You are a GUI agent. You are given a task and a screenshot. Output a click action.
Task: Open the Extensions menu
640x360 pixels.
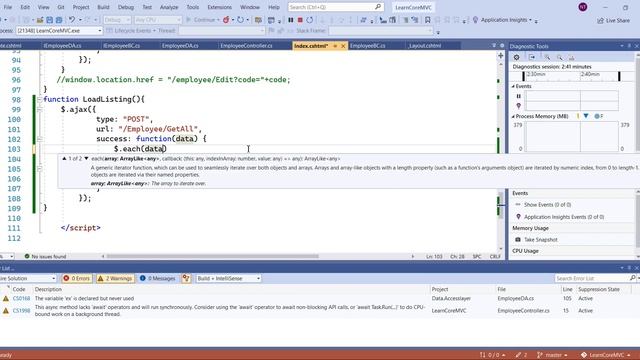[220, 7]
